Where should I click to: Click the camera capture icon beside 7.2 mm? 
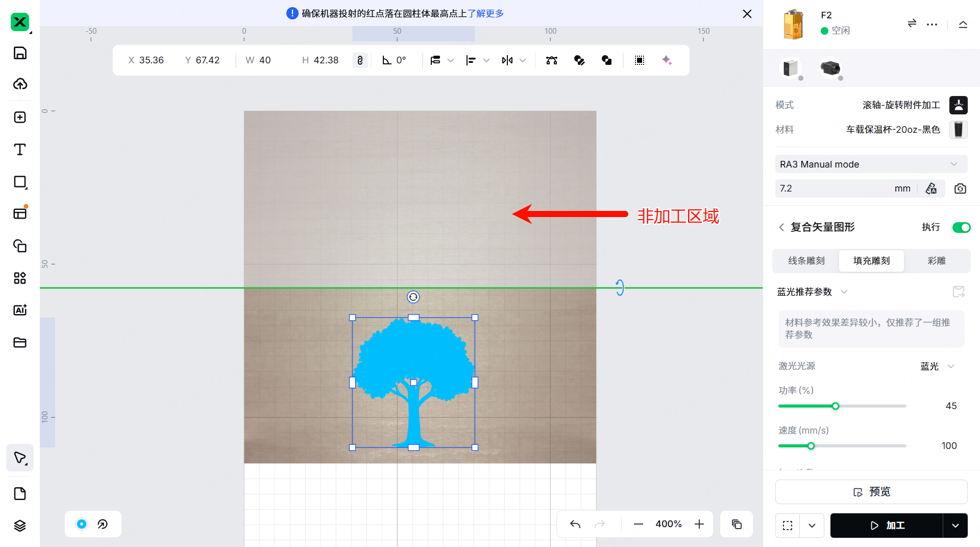(x=960, y=188)
